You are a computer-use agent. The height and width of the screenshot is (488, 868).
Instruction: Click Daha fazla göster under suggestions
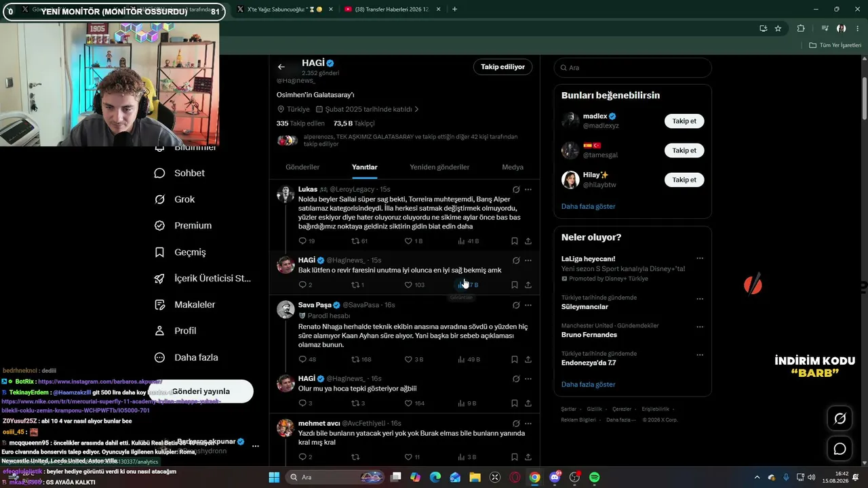588,206
